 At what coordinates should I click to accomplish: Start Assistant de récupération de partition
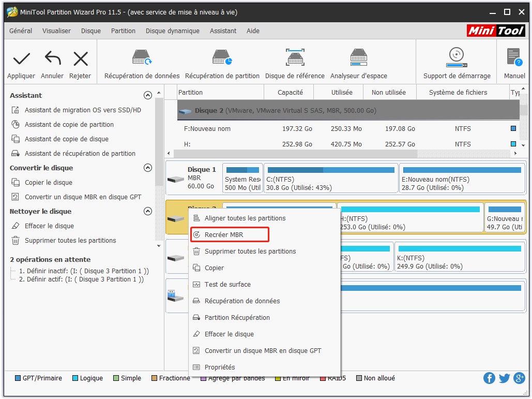[80, 154]
